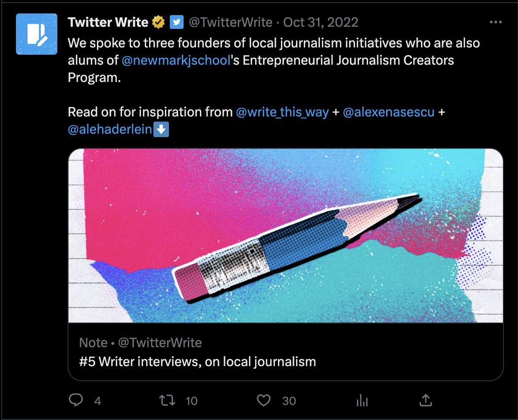Viewport: 518px width, 420px height.
Task: Open the @write_this_way mention link
Action: (x=282, y=112)
